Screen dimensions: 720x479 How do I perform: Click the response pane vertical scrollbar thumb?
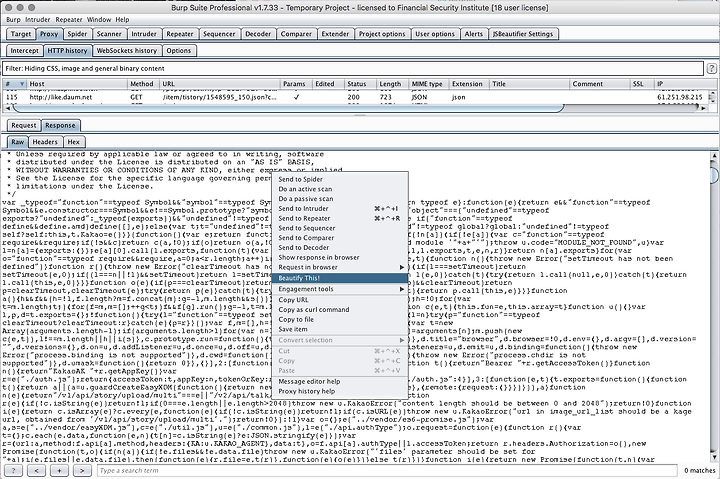click(714, 175)
